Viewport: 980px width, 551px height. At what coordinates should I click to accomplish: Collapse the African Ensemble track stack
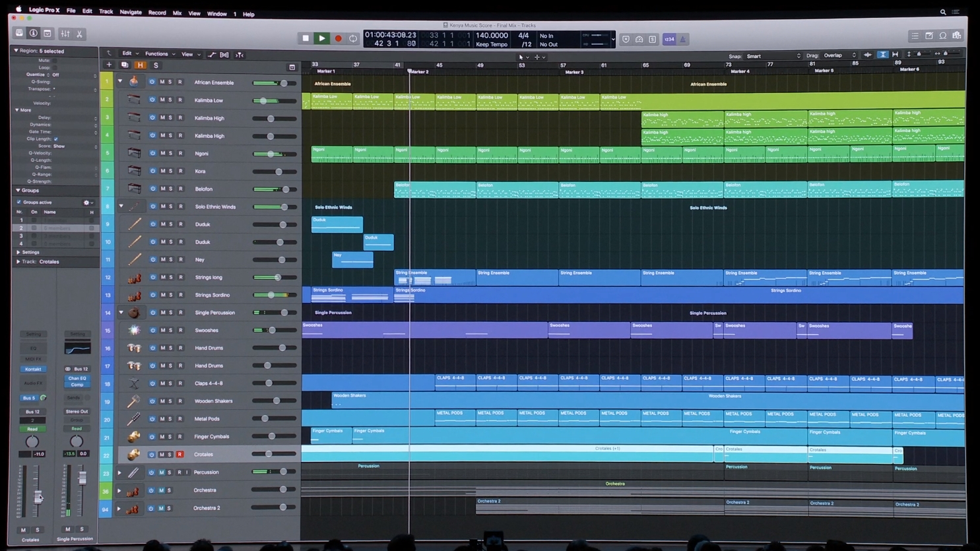[120, 82]
